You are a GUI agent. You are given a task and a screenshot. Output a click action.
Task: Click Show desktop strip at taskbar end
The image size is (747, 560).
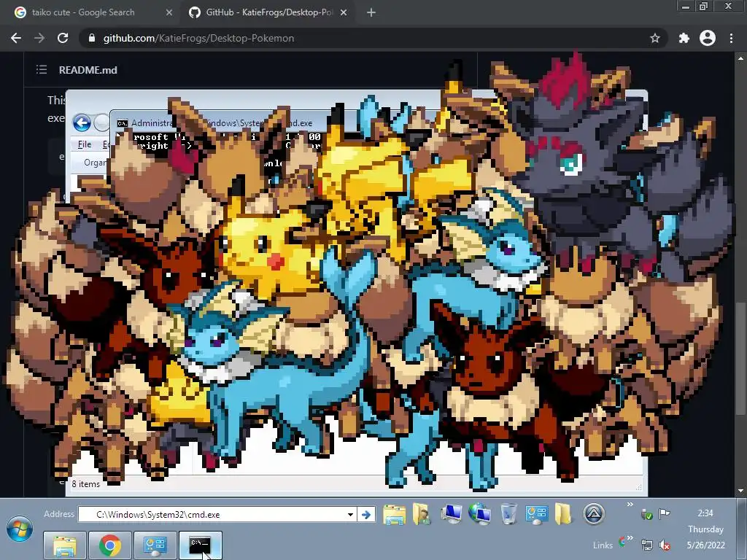[x=741, y=529]
